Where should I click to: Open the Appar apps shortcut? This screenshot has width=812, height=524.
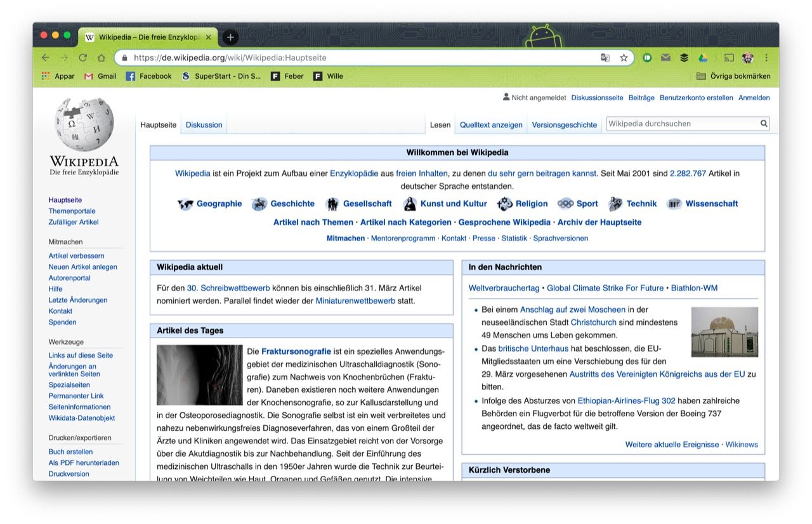[58, 76]
